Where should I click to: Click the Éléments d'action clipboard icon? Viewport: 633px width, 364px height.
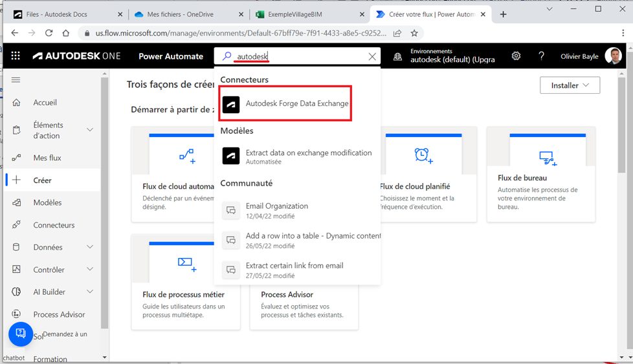tap(17, 130)
